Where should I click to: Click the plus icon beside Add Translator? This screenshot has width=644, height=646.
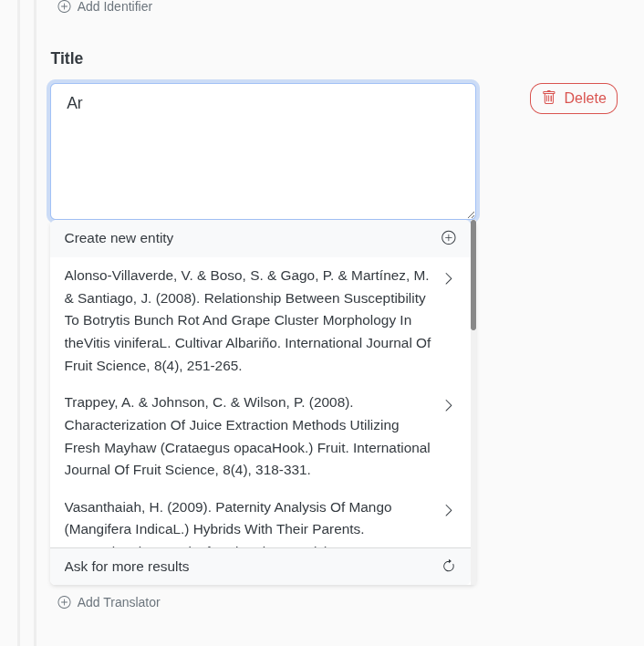pyautogui.click(x=64, y=602)
